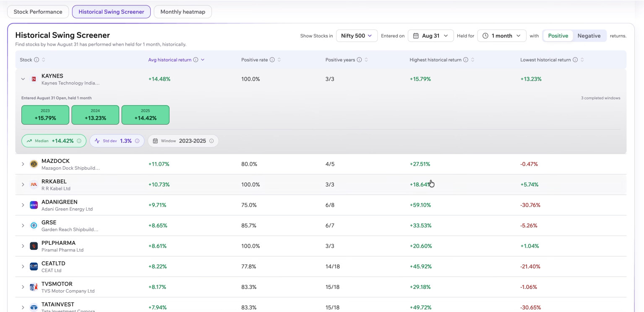Select Positive returns toggle
The width and height of the screenshot is (644, 312).
pos(558,36)
